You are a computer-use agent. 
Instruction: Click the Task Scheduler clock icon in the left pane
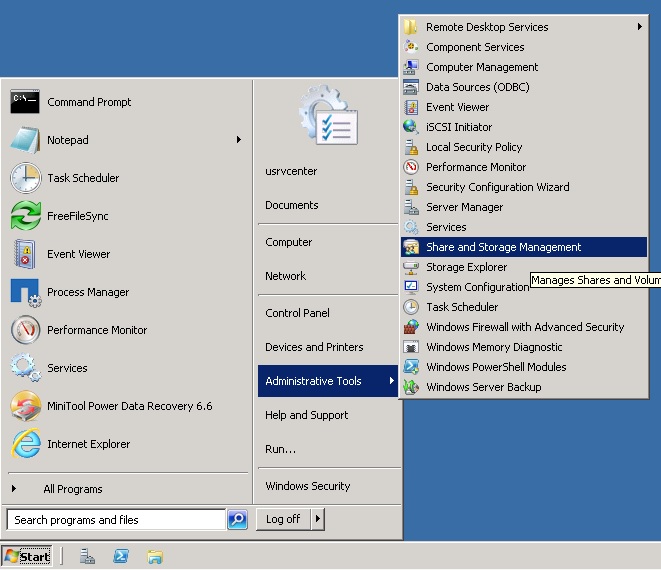[25, 178]
